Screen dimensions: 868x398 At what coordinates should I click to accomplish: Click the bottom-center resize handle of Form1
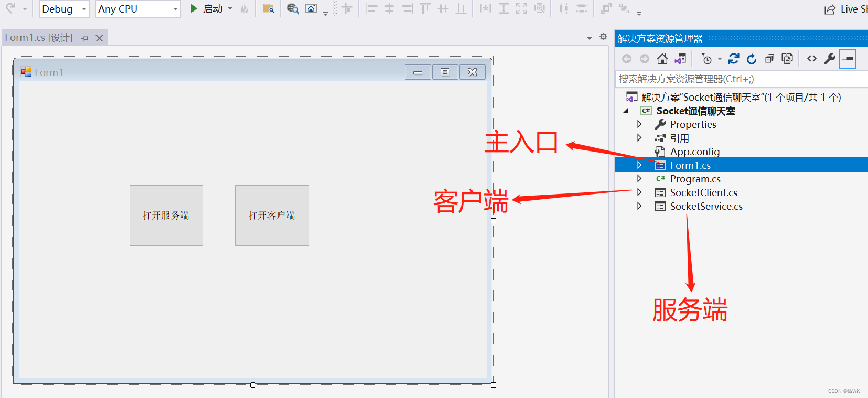(x=253, y=385)
